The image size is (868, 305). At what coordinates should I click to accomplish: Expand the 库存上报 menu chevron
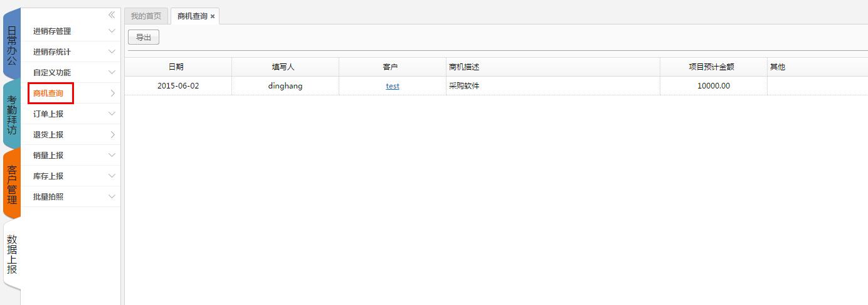pos(112,176)
